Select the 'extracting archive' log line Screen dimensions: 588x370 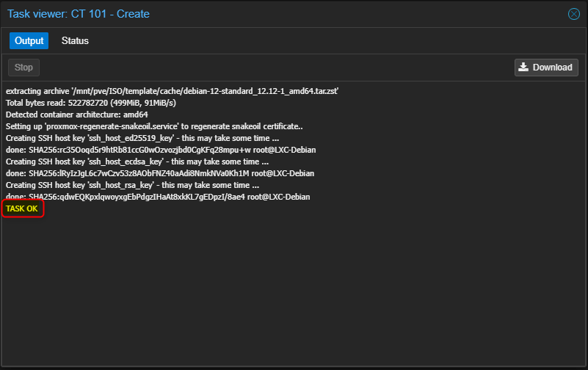point(172,91)
